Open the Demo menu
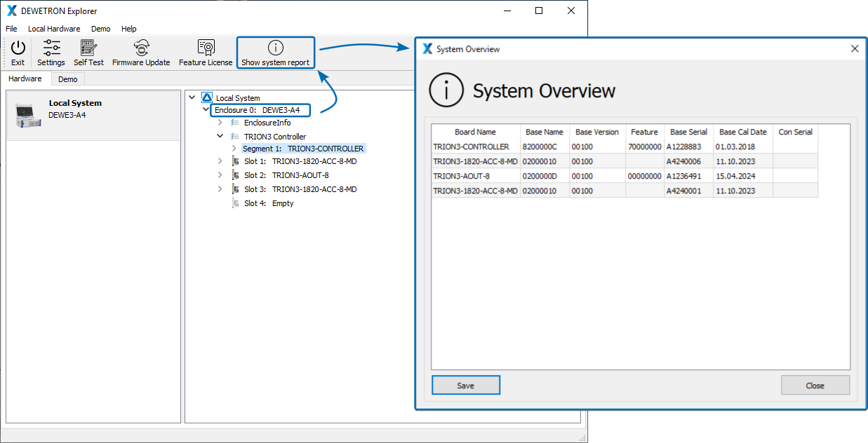Image resolution: width=868 pixels, height=443 pixels. point(101,29)
